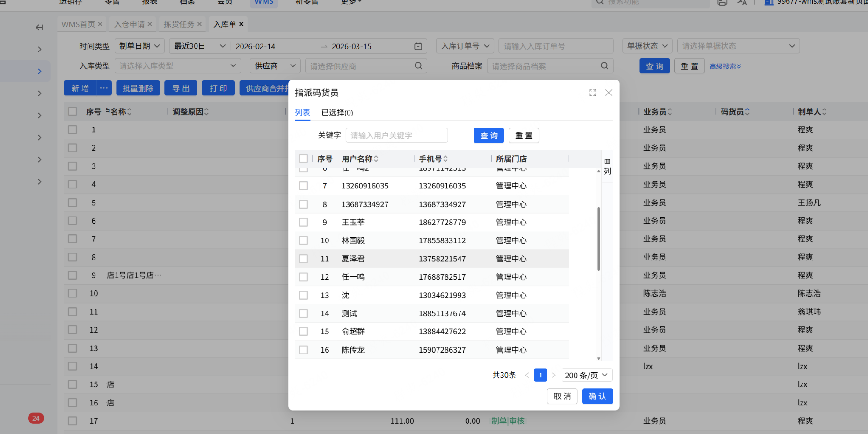Click the 关键字 user keyword input field
The width and height of the screenshot is (868, 434).
click(x=396, y=135)
